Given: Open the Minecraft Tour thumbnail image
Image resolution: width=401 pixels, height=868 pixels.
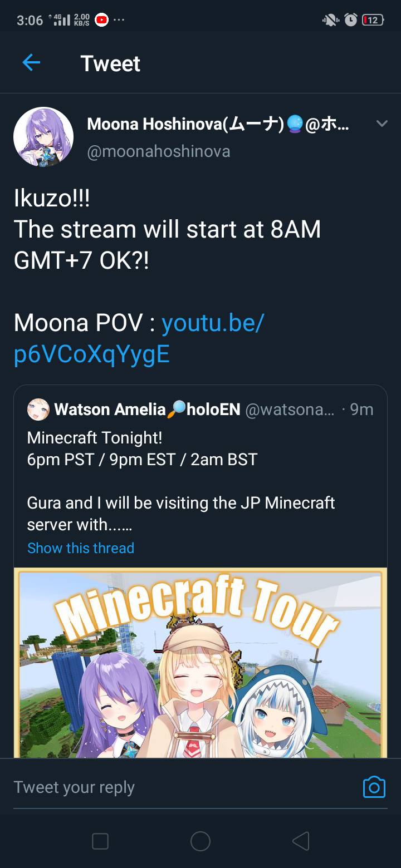Looking at the screenshot, I should coord(200,662).
